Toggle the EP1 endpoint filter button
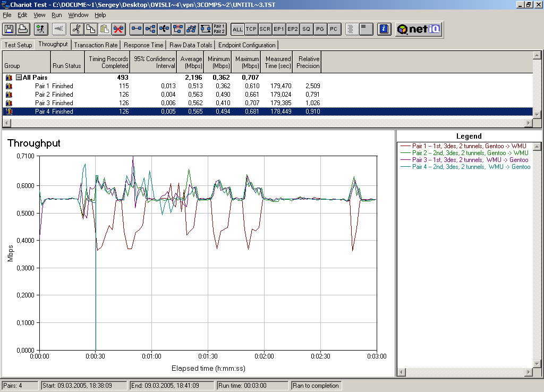Image resolution: width=544 pixels, height=392 pixels. 279,29
